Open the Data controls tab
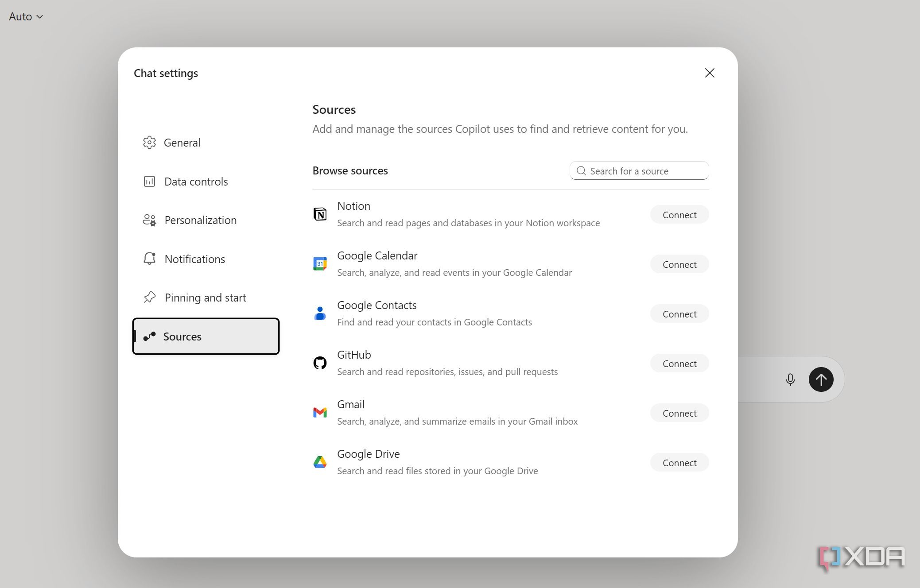 pyautogui.click(x=206, y=182)
